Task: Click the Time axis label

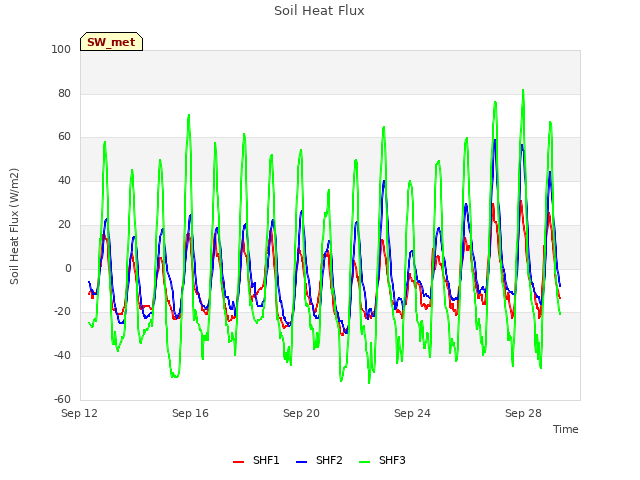Action: click(x=566, y=429)
